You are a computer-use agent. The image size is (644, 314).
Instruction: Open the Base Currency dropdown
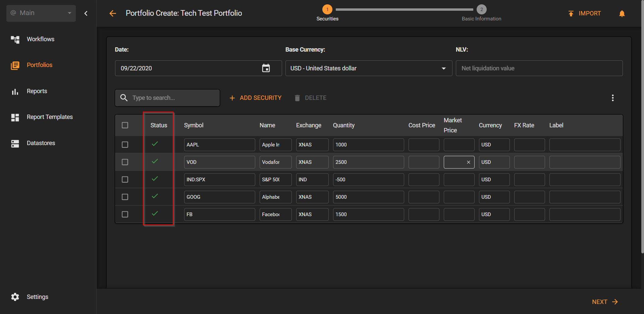[368, 68]
